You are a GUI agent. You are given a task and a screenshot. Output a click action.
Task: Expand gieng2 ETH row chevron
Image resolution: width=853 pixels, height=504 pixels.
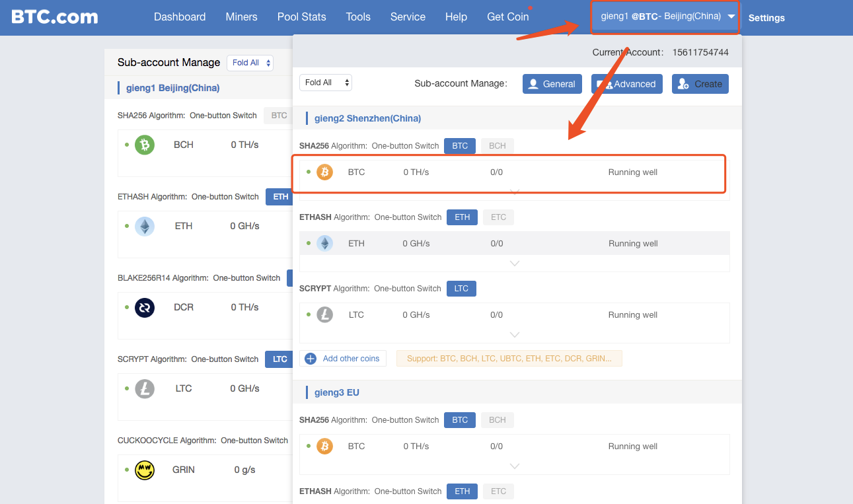coord(515,264)
